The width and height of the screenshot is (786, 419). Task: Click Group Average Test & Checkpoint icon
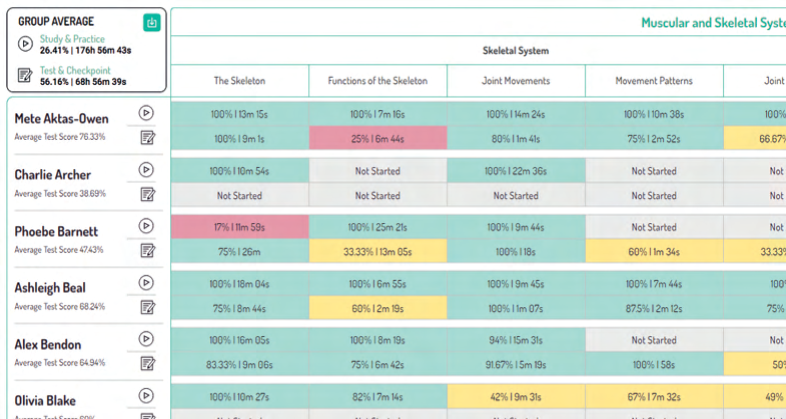[x=25, y=76]
